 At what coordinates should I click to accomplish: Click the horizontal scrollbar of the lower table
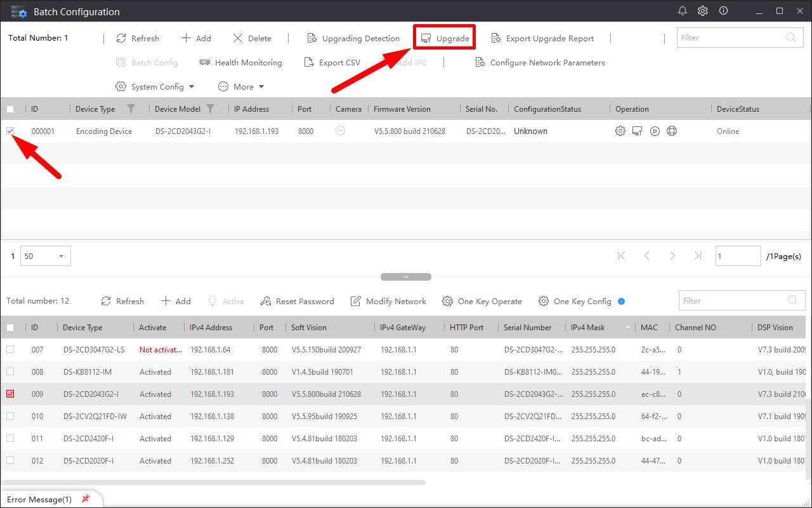tap(213, 483)
